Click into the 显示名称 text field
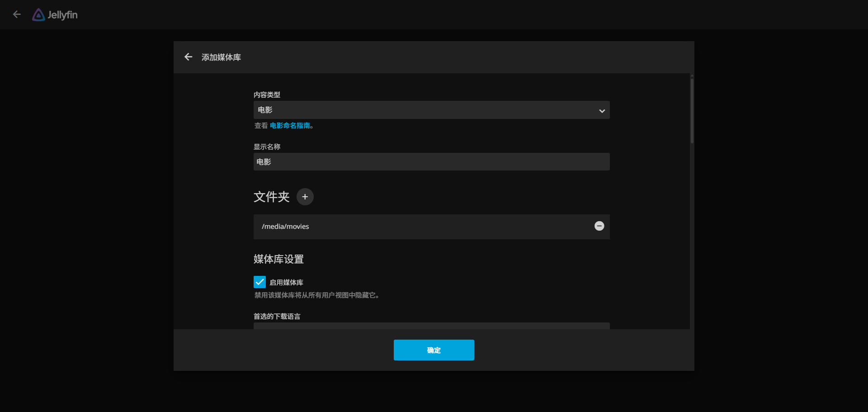The image size is (868, 412). 431,162
